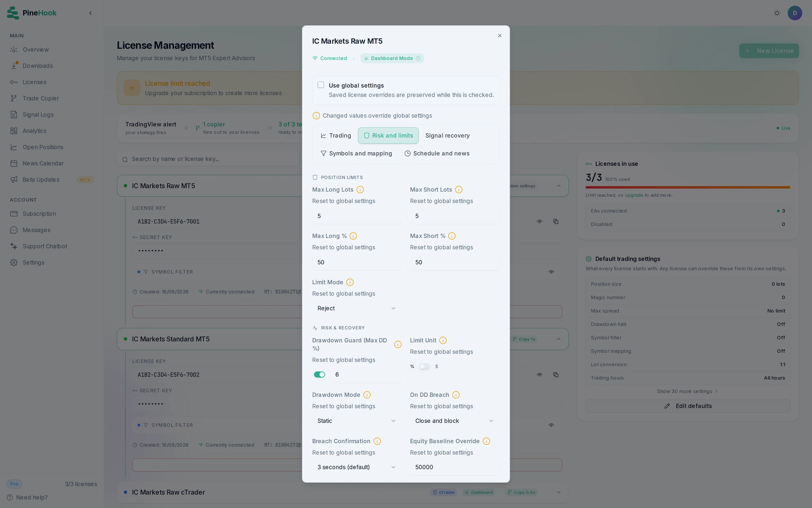Viewport: 812px width, 508px height.
Task: Switch to the Signal recovery tab
Action: point(447,136)
